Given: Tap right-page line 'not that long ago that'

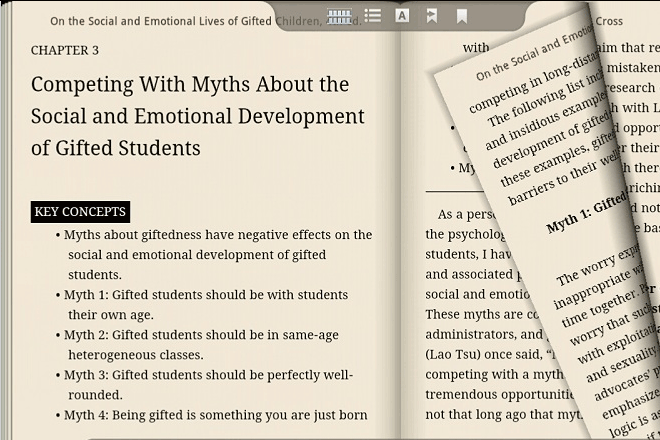Looking at the screenshot, I should pos(504,415).
